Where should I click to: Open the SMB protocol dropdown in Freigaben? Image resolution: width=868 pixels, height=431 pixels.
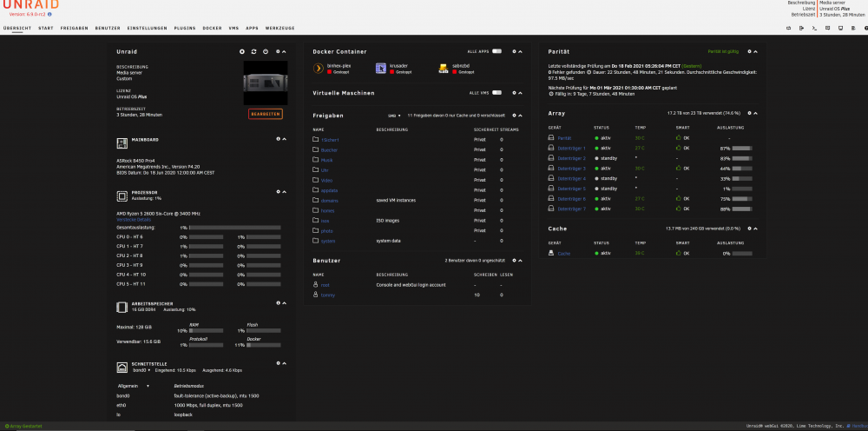pyautogui.click(x=393, y=116)
